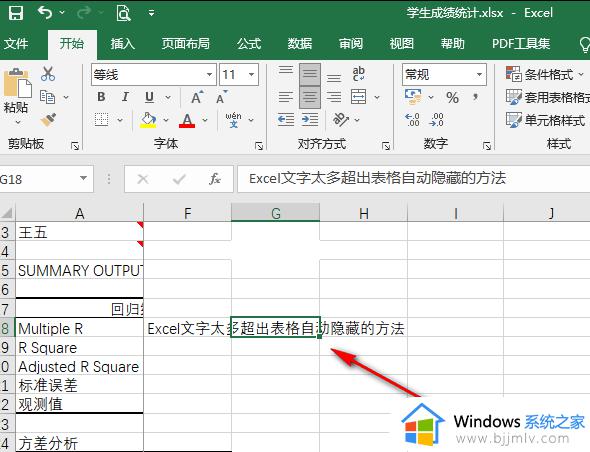
Task: Toggle Middle Align vertical alignment
Action: 310,74
